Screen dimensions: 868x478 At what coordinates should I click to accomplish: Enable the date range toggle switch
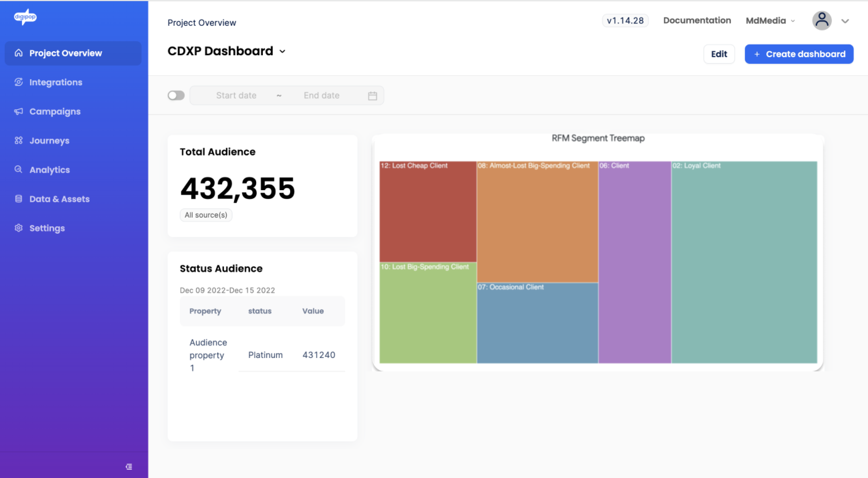pyautogui.click(x=176, y=96)
